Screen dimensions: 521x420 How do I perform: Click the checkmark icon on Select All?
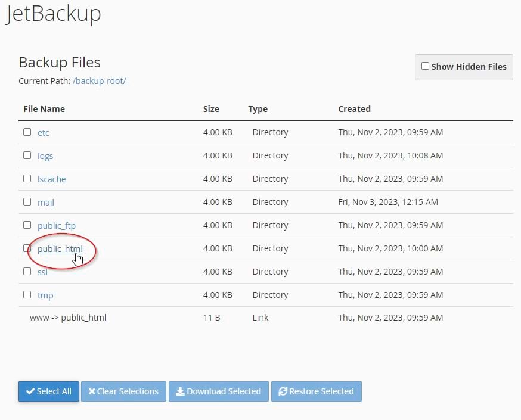coord(30,391)
